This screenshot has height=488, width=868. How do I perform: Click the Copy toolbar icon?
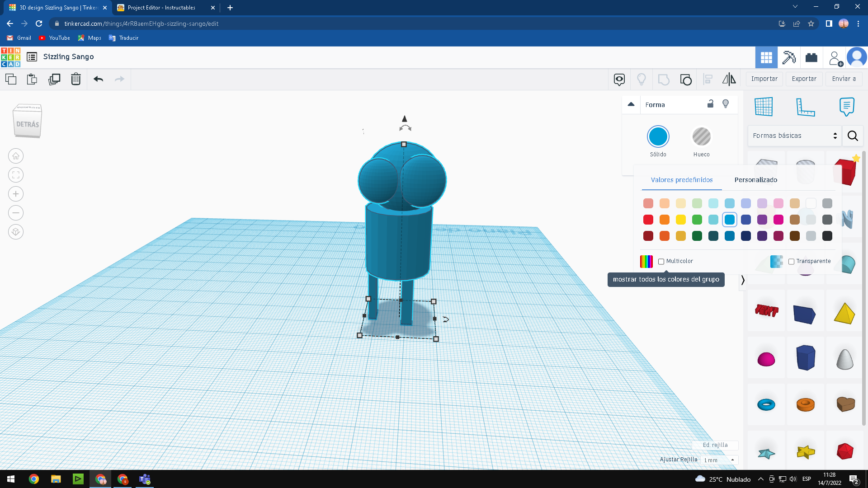coord(11,79)
